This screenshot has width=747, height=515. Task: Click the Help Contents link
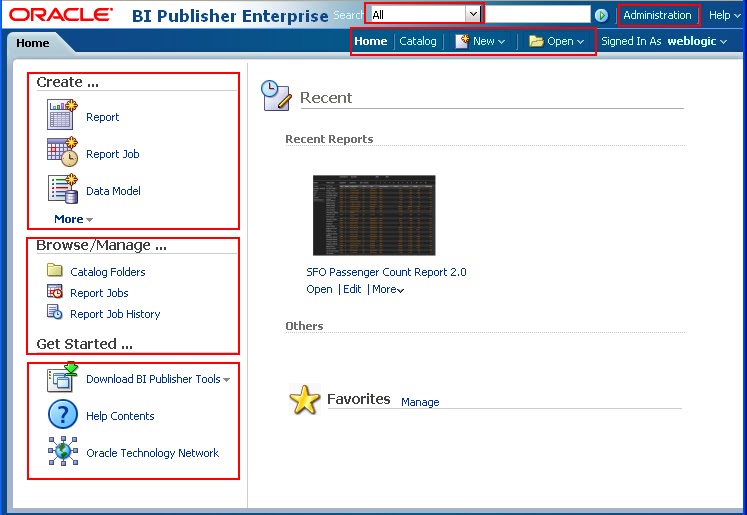[x=120, y=416]
